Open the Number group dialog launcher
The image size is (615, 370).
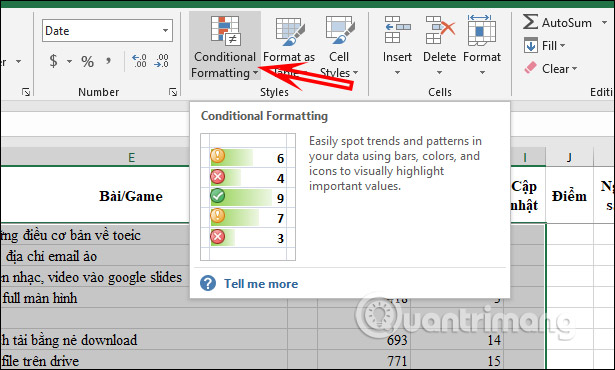click(173, 92)
